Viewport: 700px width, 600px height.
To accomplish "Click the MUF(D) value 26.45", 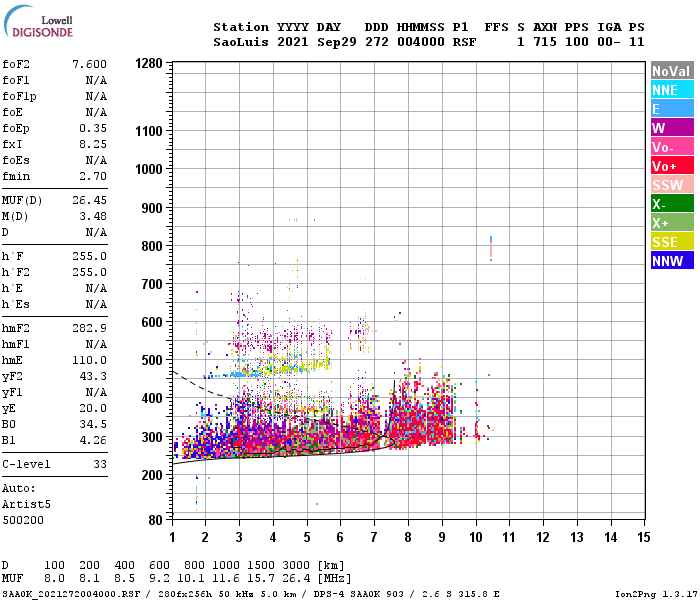I will coord(89,200).
